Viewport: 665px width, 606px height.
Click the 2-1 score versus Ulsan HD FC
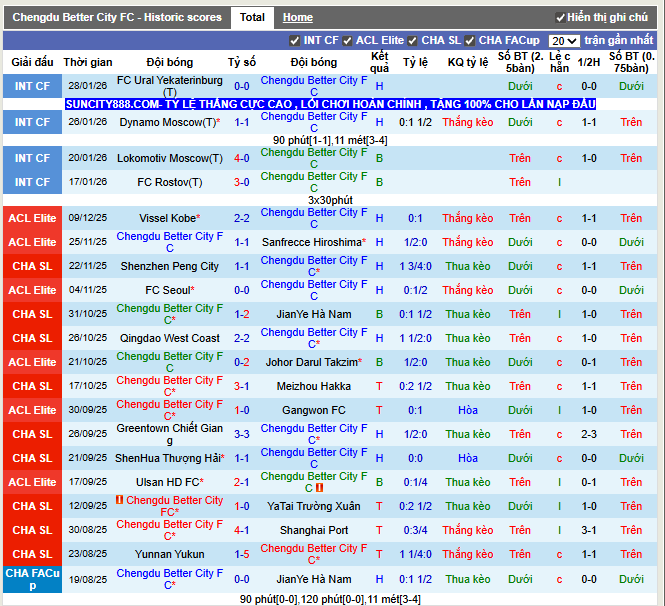[x=242, y=482]
